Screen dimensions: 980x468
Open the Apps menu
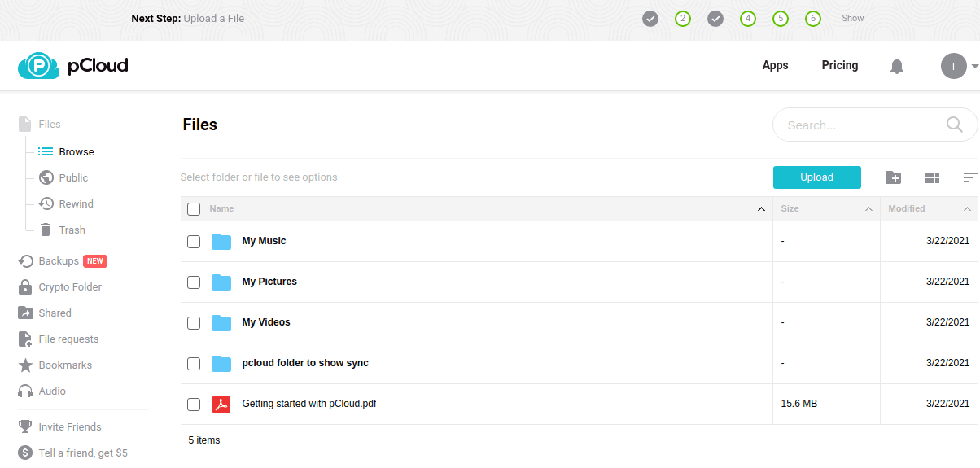(775, 65)
